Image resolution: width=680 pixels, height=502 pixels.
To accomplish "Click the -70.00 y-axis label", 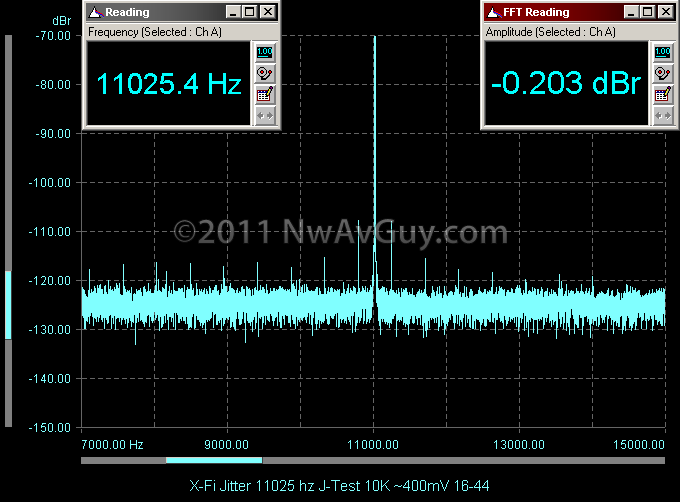I will [53, 36].
